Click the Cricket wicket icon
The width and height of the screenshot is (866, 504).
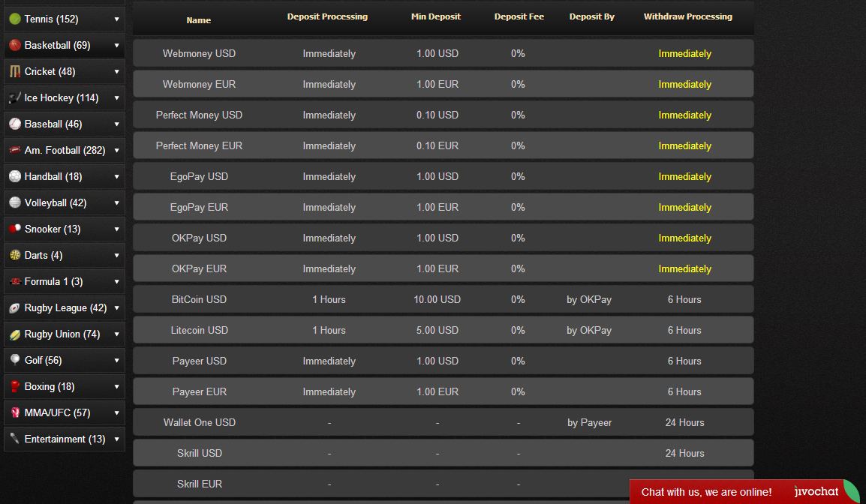15,71
